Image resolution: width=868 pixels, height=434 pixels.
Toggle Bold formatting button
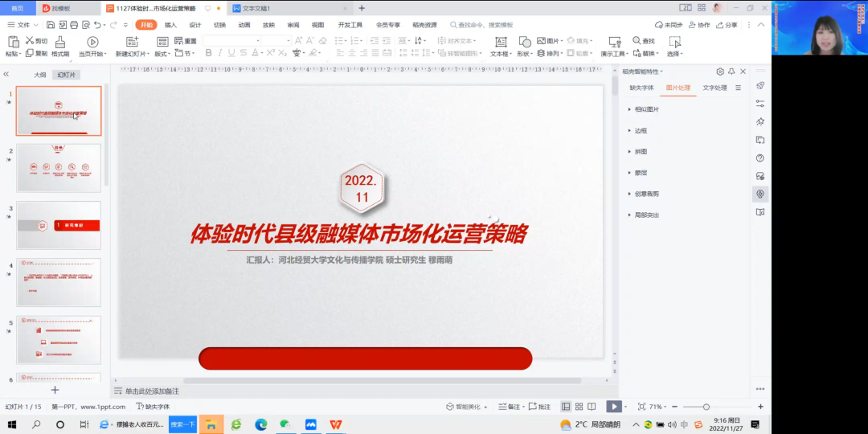coord(209,53)
